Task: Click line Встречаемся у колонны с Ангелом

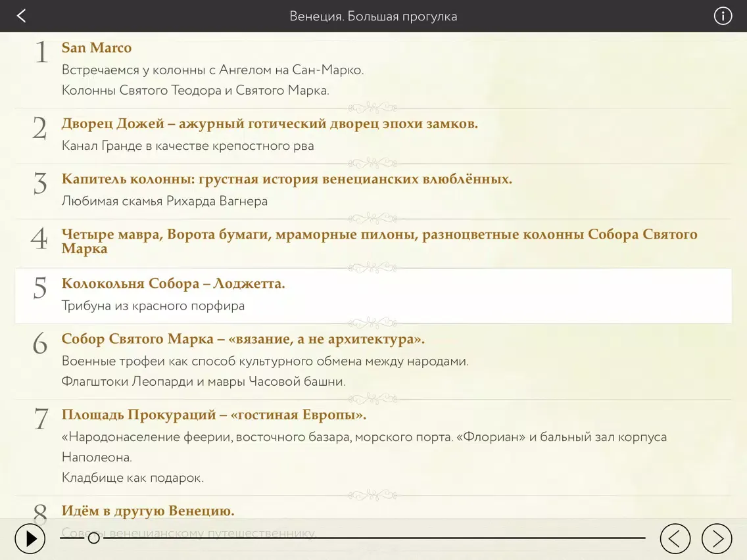Action: (212, 70)
